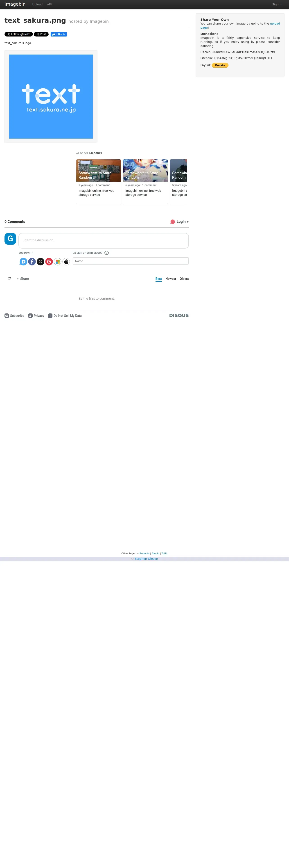Click the "text_sakura's logo" description

(18, 43)
